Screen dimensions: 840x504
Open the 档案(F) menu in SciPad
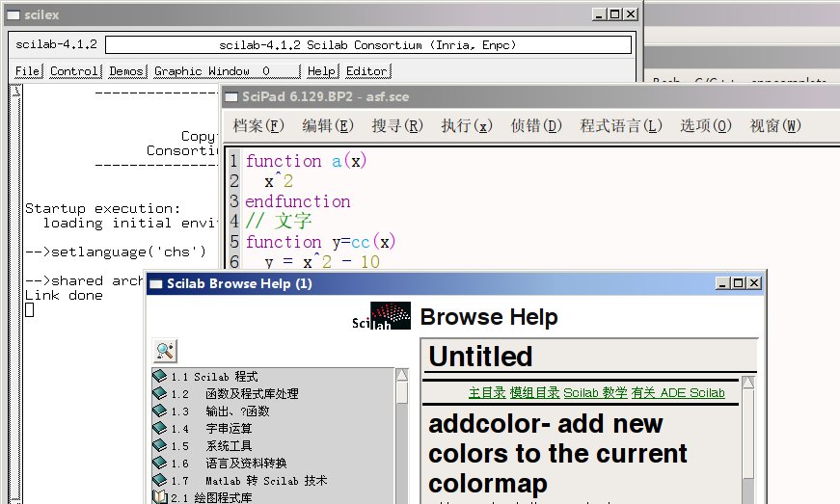[x=258, y=125]
